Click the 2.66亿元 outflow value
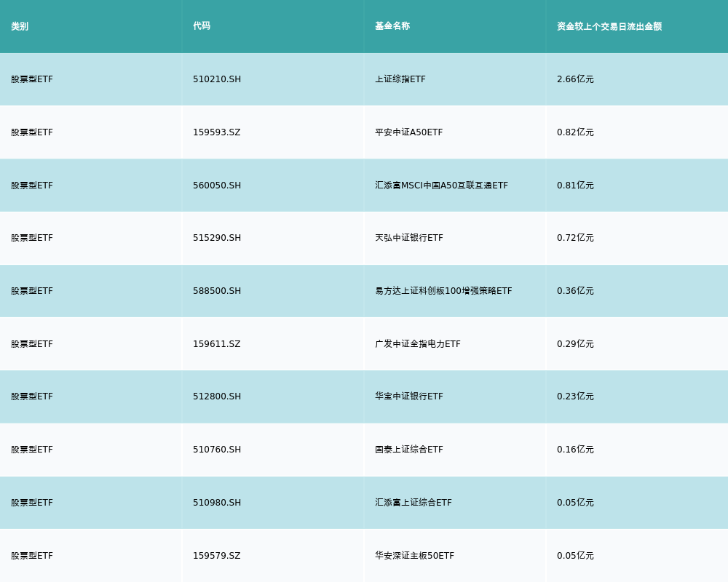 575,79
